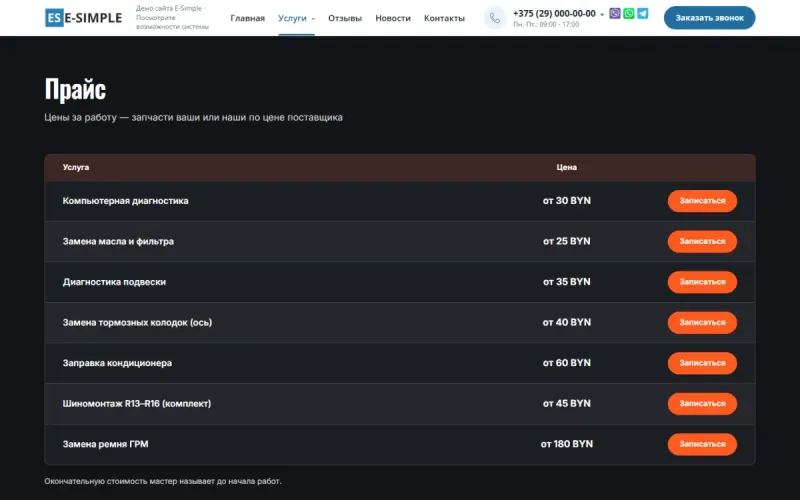
Task: Click the price от 45 BYN
Action: click(566, 404)
